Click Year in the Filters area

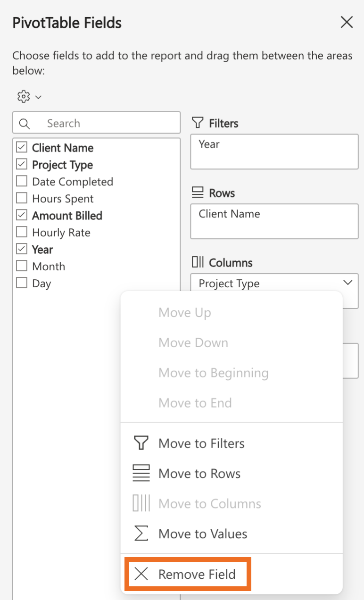[209, 144]
